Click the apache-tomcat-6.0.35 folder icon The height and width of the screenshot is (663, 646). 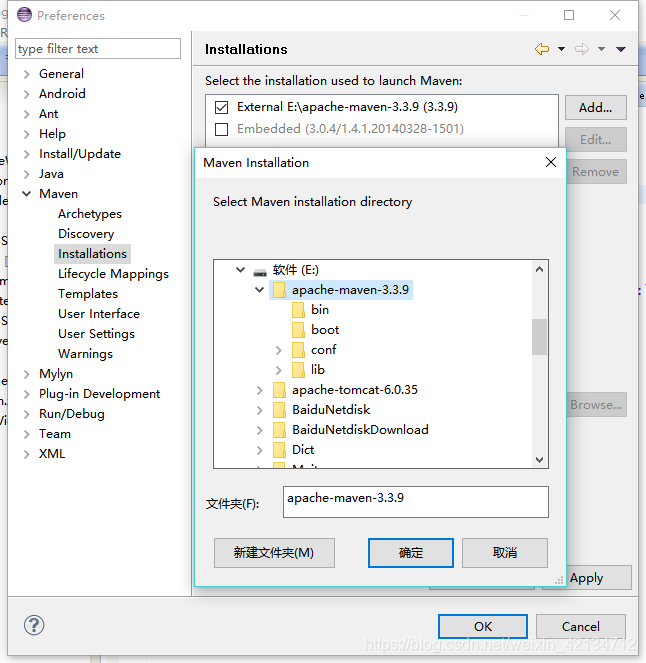pyautogui.click(x=279, y=390)
